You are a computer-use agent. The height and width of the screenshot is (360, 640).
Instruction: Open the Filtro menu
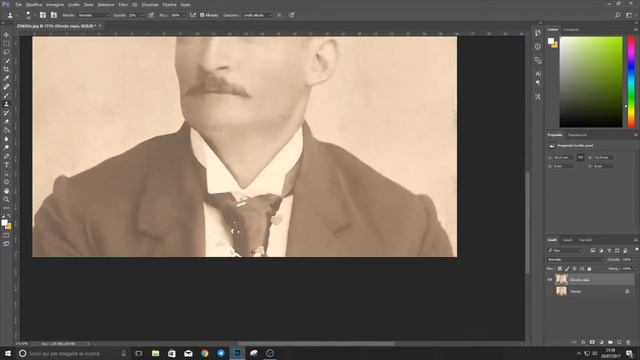tap(123, 4)
